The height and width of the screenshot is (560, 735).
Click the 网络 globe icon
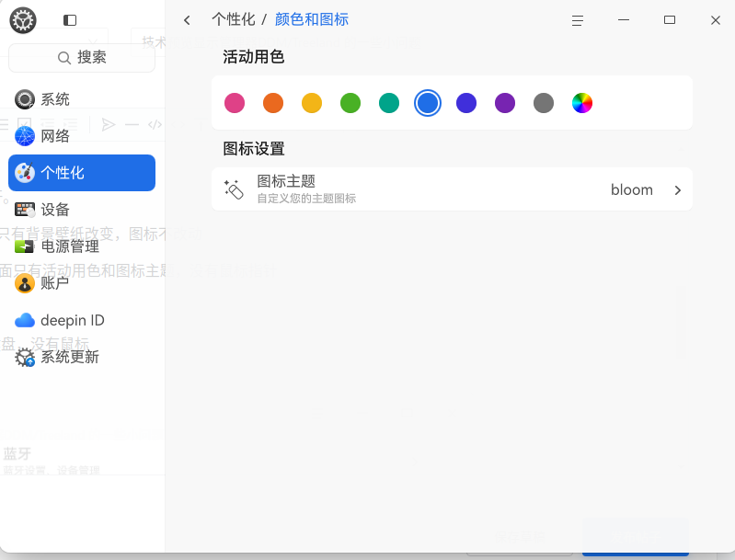pos(24,136)
